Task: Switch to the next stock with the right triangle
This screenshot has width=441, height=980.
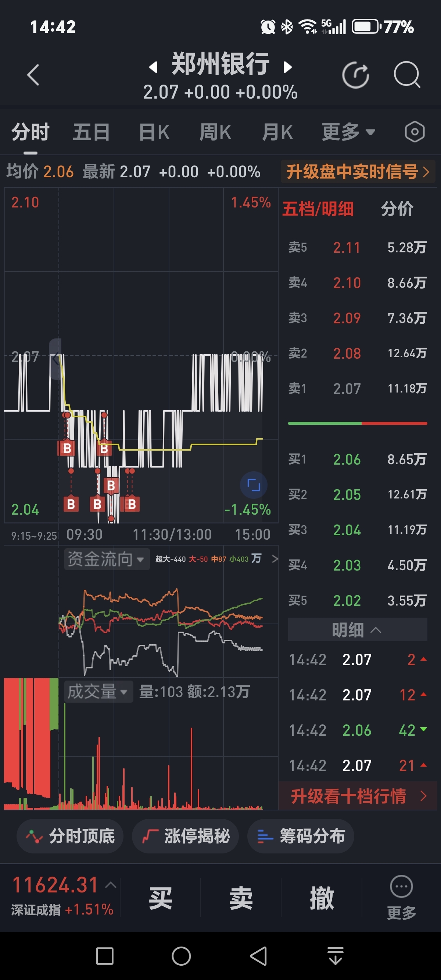Action: tap(288, 67)
